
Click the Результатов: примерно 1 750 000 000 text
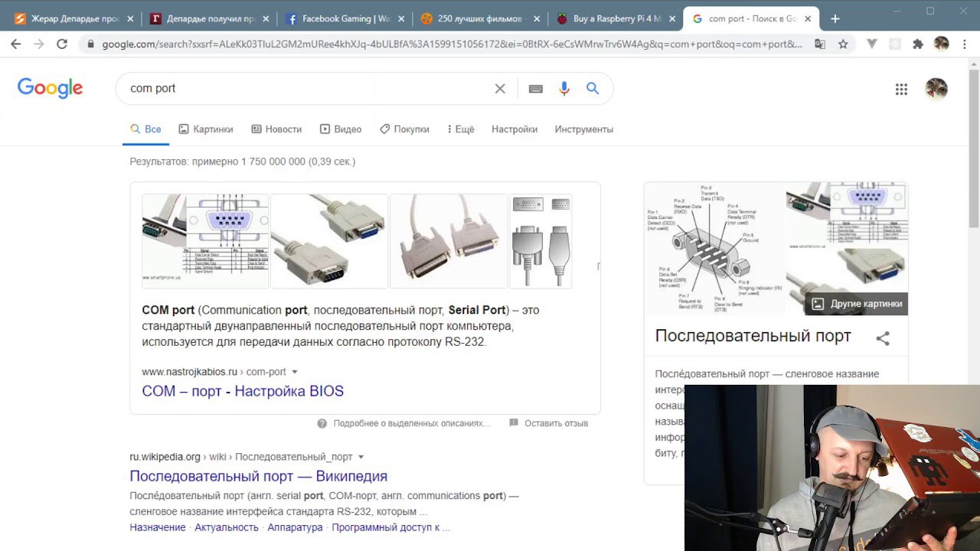242,161
